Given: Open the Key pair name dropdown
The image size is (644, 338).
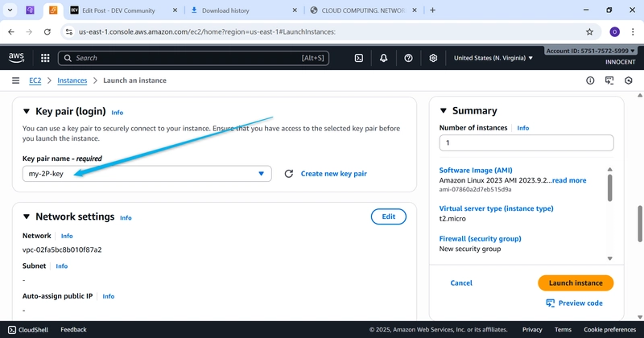Looking at the screenshot, I should coord(147,174).
